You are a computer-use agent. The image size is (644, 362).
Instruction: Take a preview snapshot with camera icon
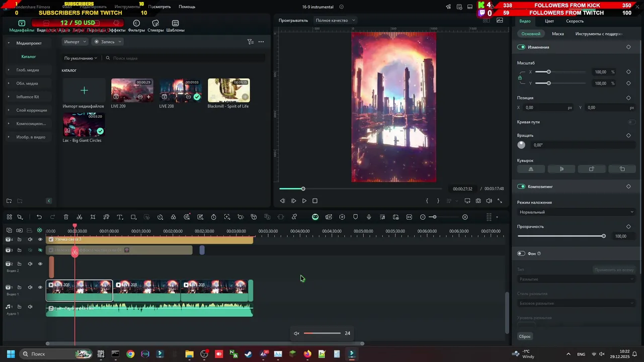pos(478,201)
